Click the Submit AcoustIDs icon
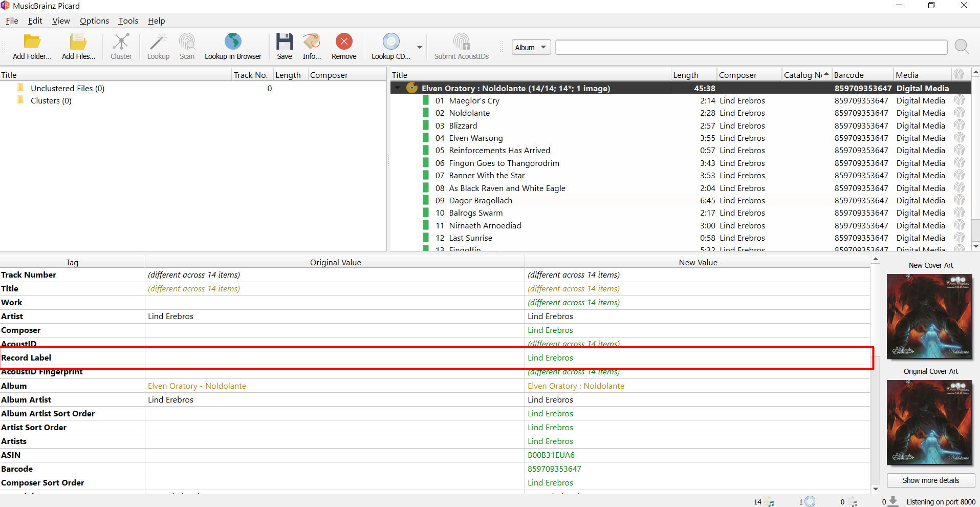Viewport: 980px width, 507px height. 461,41
